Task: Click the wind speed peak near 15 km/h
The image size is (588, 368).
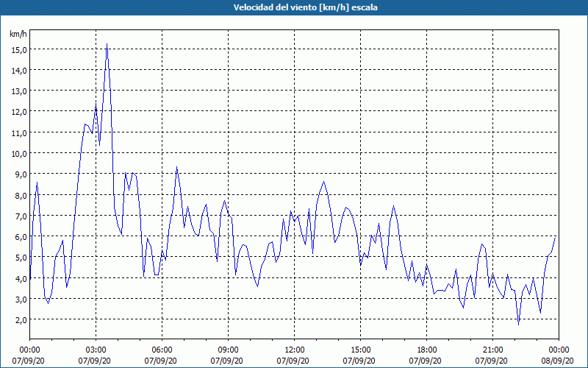Action: (107, 44)
